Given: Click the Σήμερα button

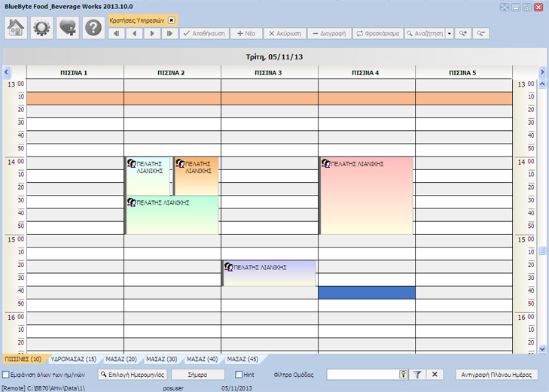Looking at the screenshot, I should point(198,374).
